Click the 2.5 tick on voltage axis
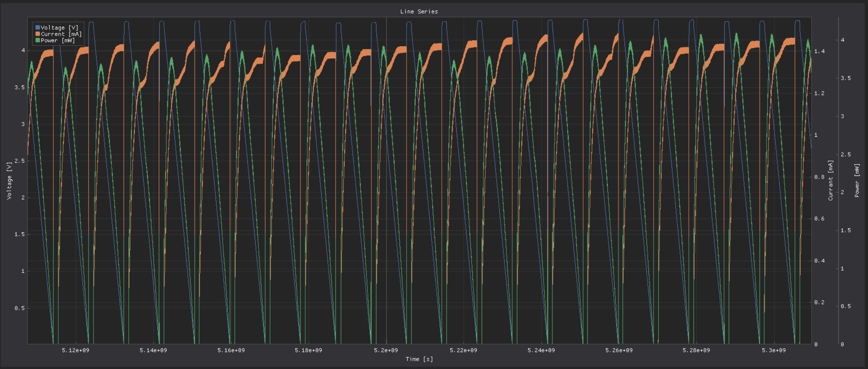 point(20,161)
